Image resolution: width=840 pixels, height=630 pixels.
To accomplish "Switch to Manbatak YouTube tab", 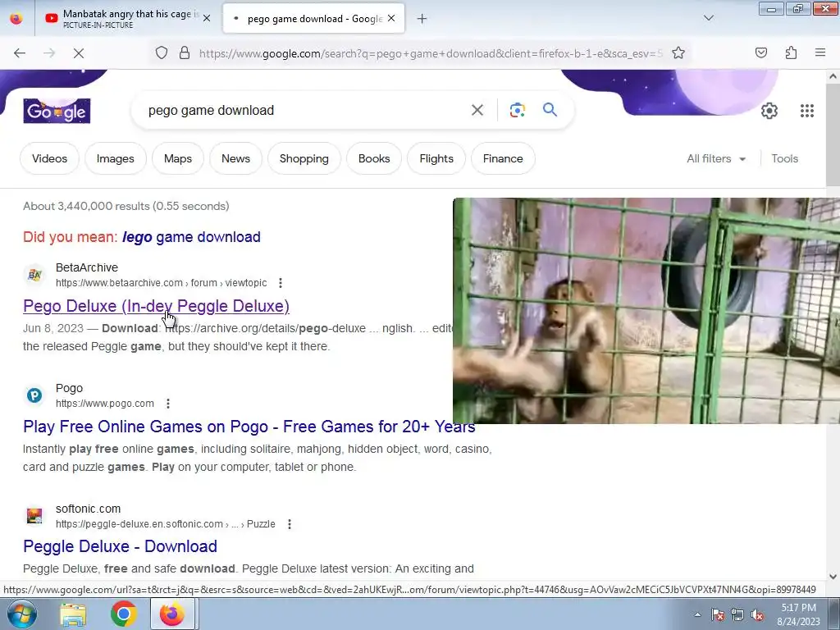I will (129, 19).
